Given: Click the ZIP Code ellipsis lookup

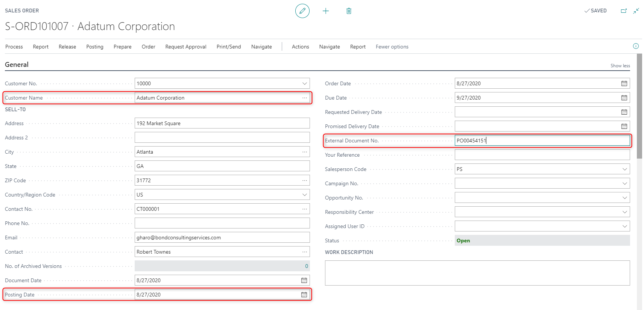Looking at the screenshot, I should [304, 180].
